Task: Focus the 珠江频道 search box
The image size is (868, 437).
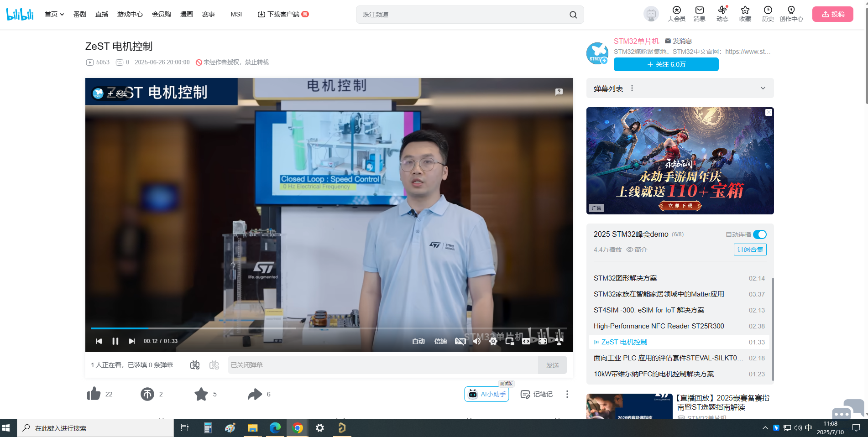Action: pos(463,15)
